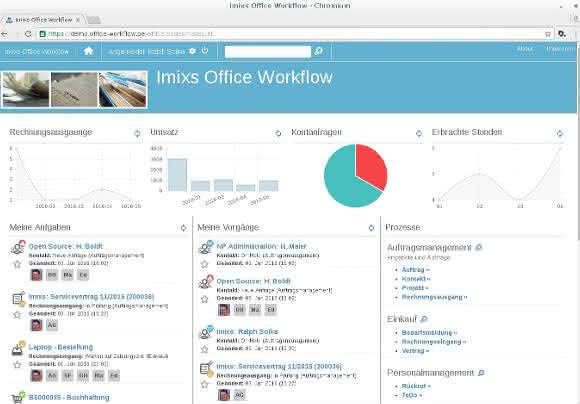Start a new Auftrag process
Image resolution: width=580 pixels, height=404 pixels.
pyautogui.click(x=415, y=270)
